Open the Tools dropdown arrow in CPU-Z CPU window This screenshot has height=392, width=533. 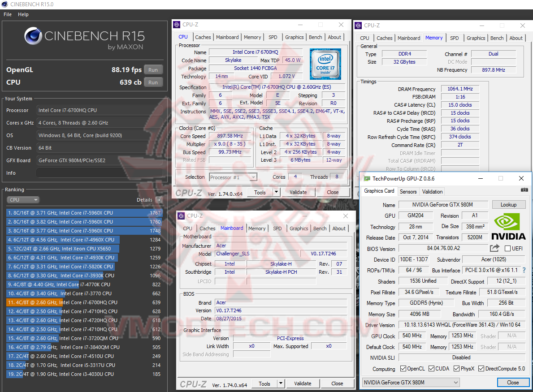coord(276,192)
